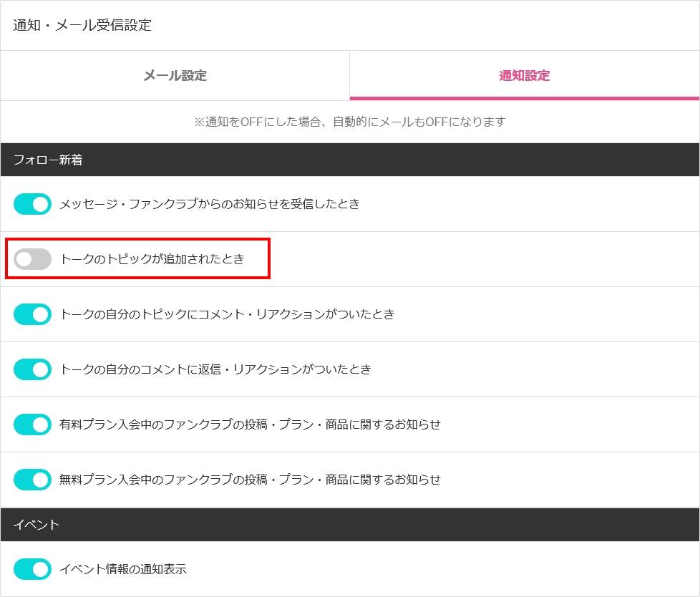
Task: Disable the 有料プラン入会中のファンクラブ notification toggle
Action: pos(33,424)
